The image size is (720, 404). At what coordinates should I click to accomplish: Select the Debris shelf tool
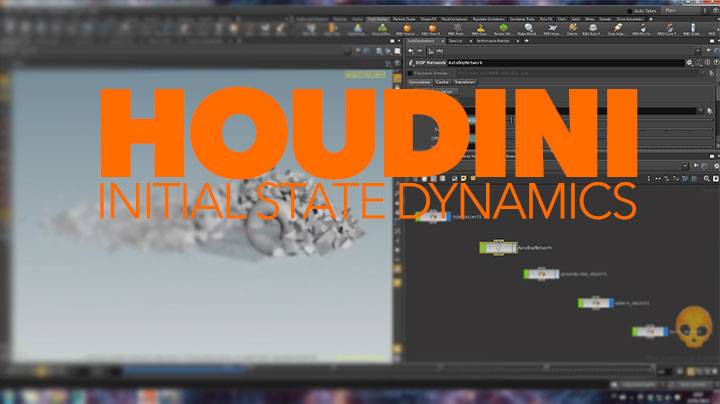572,30
